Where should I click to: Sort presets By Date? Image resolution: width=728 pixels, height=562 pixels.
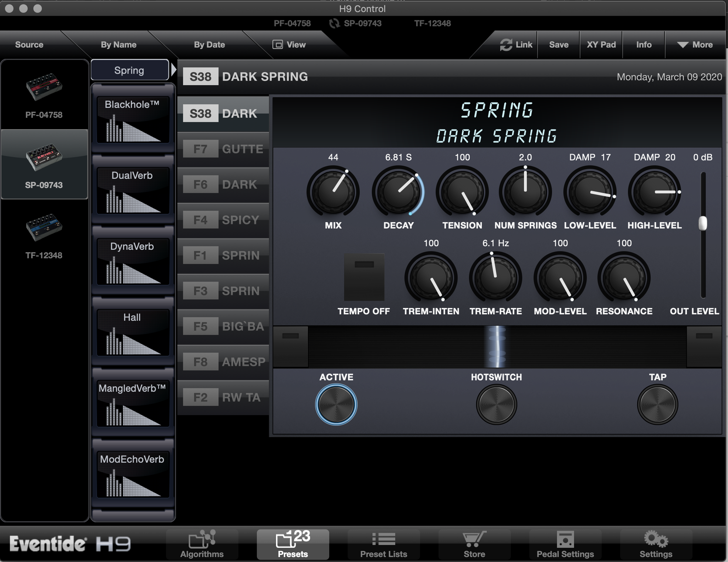click(209, 45)
